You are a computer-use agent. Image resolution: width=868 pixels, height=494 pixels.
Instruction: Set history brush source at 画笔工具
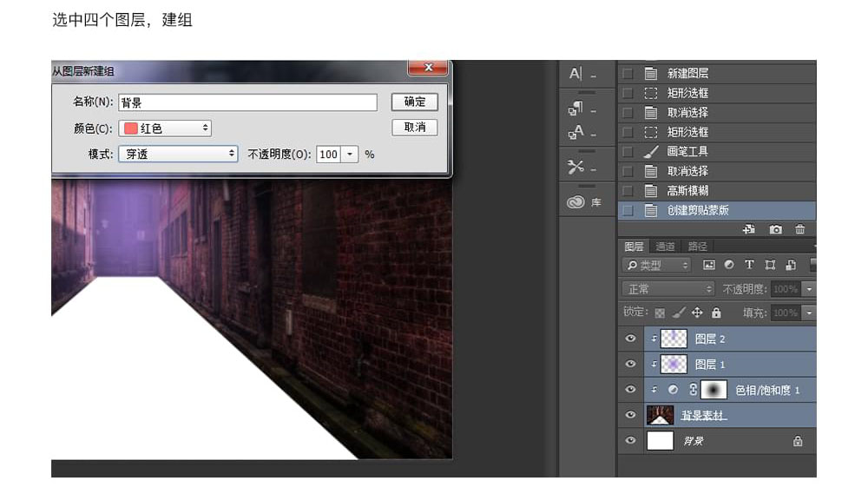(628, 152)
